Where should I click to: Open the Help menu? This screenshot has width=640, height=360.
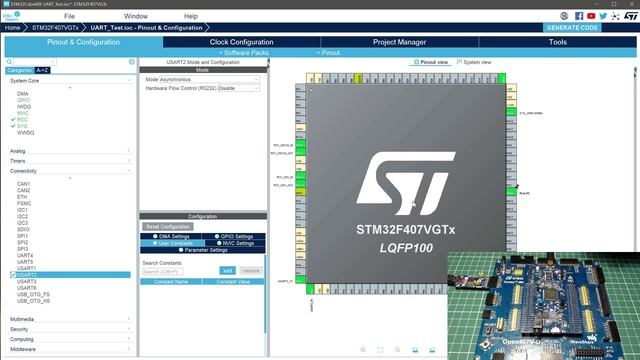coord(191,16)
